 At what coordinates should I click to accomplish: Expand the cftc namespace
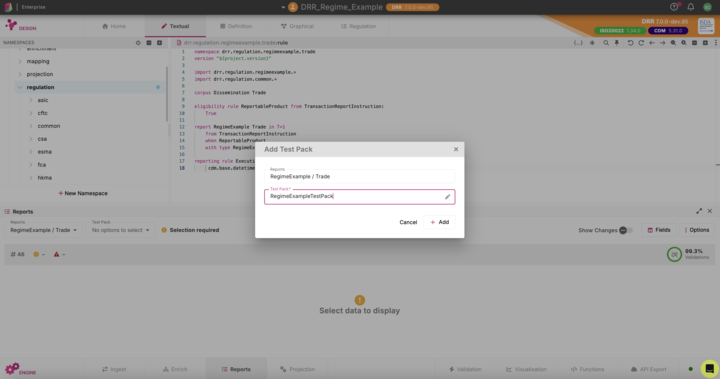[31, 113]
